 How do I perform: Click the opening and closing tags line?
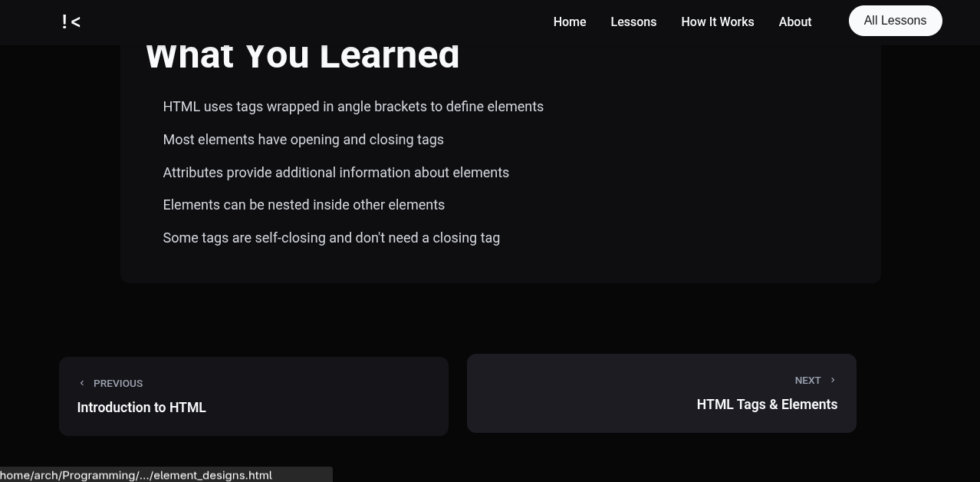pos(303,140)
